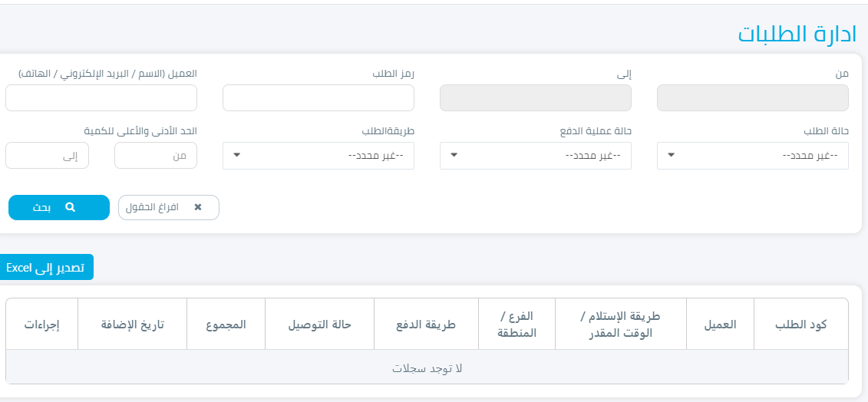The width and height of the screenshot is (868, 402).
Task: Click the رمز الطلب input field
Action: click(318, 98)
